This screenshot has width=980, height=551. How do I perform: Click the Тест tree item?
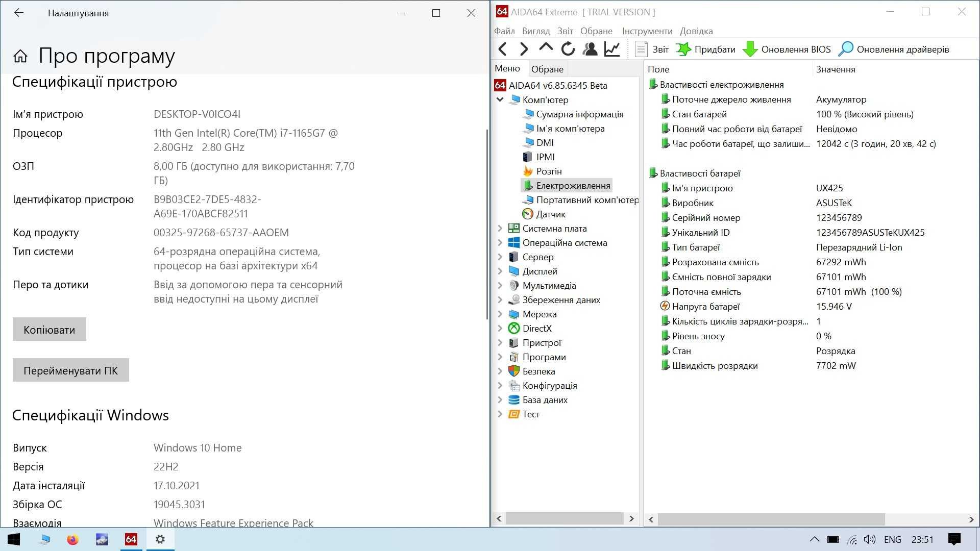click(531, 414)
